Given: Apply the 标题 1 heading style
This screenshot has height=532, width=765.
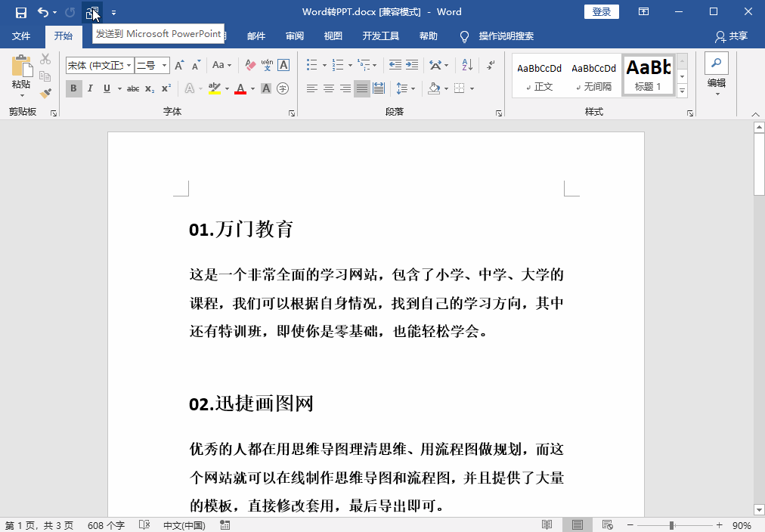Looking at the screenshot, I should tap(649, 75).
